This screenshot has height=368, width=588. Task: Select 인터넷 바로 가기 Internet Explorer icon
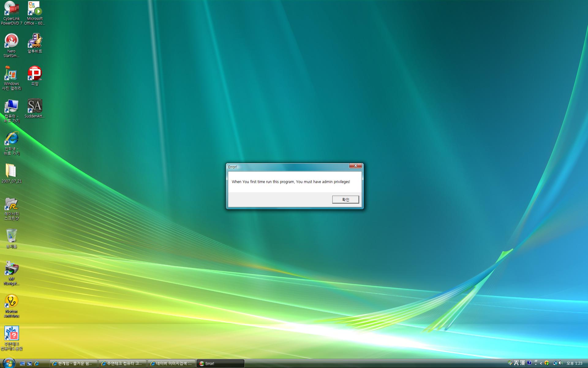click(x=12, y=143)
